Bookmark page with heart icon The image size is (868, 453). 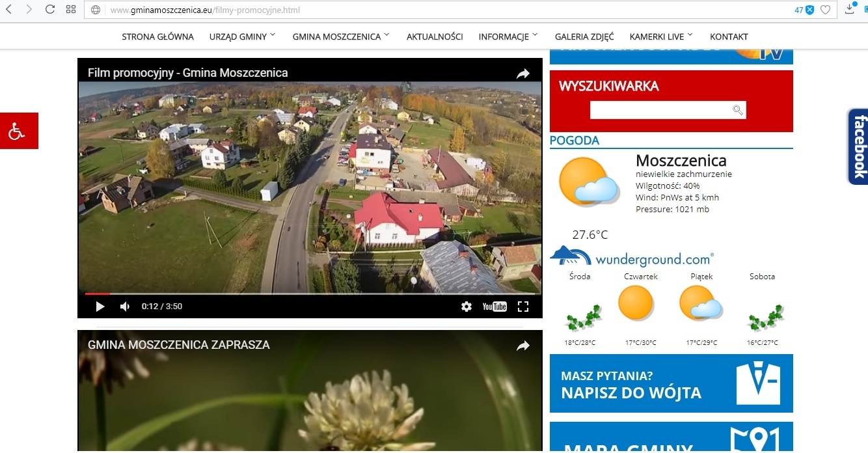(x=826, y=10)
